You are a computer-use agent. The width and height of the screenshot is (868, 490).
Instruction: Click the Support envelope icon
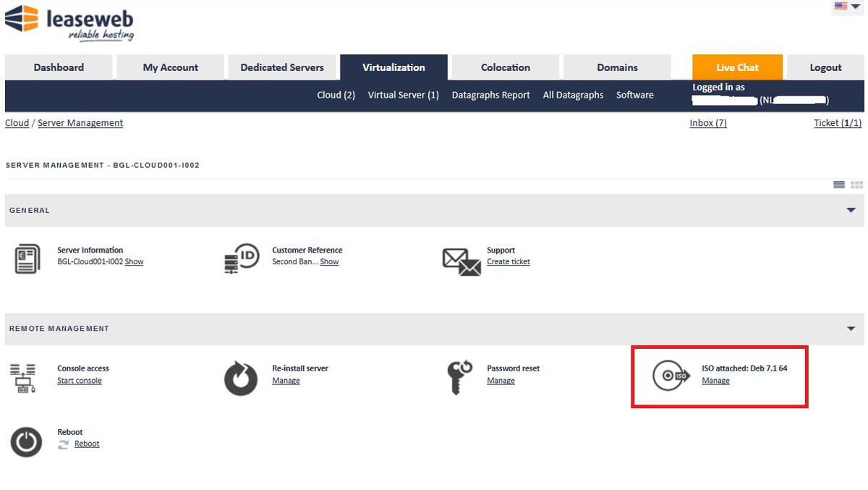[x=461, y=261]
